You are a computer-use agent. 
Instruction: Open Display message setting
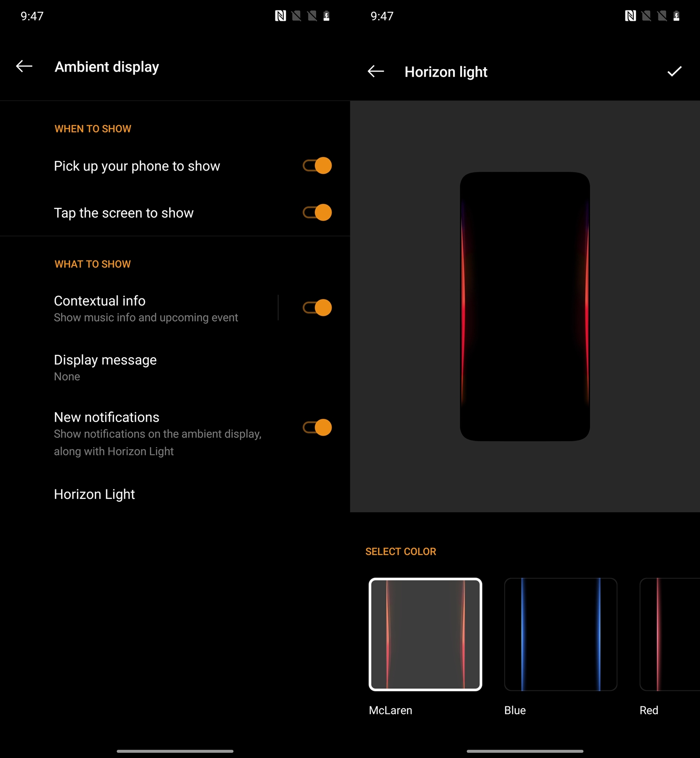(105, 367)
